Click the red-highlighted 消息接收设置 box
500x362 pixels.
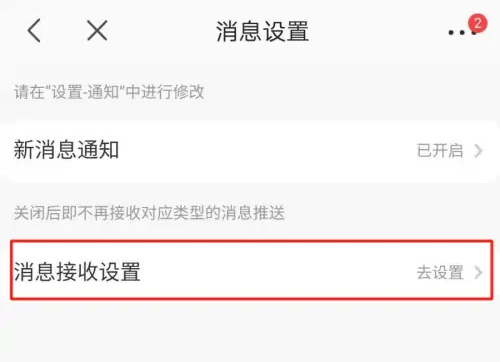click(252, 270)
